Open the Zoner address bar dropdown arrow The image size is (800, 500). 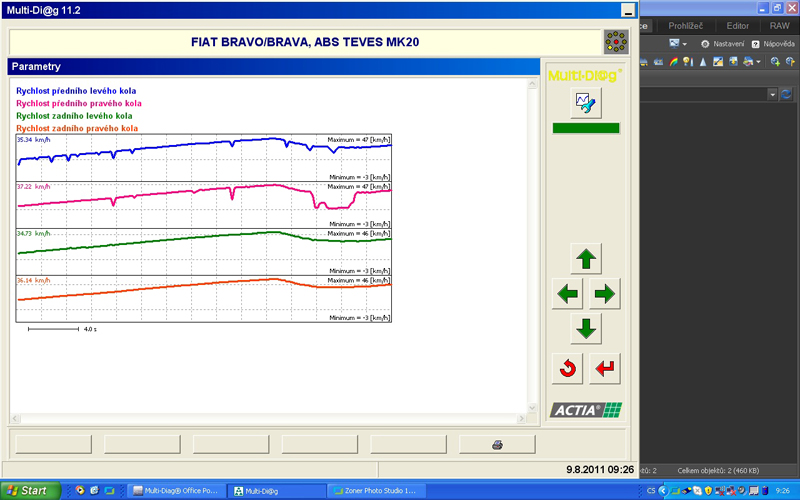[772, 94]
